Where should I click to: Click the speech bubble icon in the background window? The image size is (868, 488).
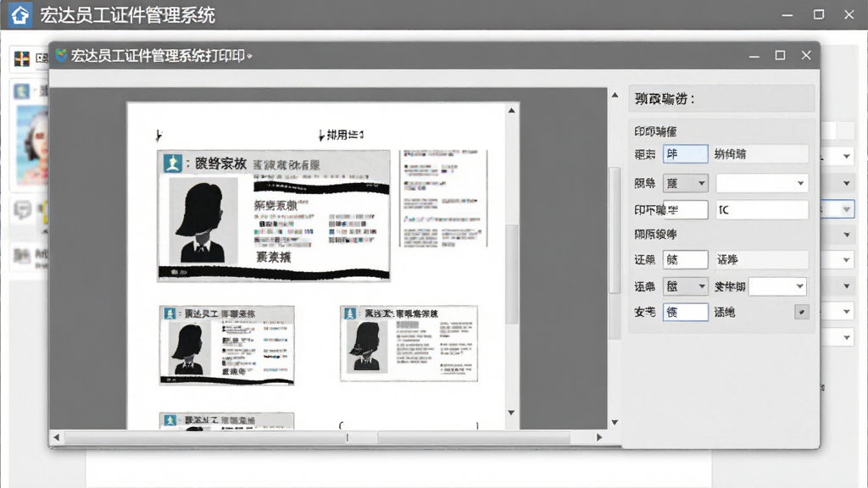(x=22, y=210)
